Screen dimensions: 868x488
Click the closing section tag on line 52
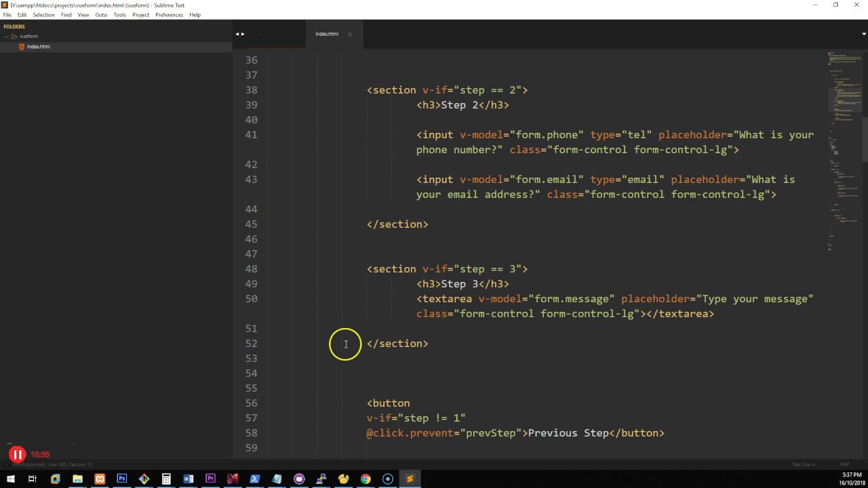pos(397,344)
